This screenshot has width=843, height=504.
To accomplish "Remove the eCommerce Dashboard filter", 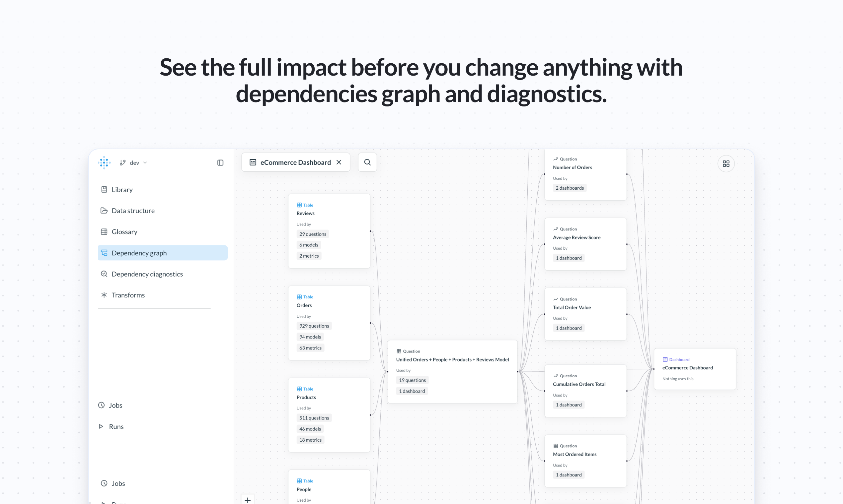I will (x=339, y=162).
